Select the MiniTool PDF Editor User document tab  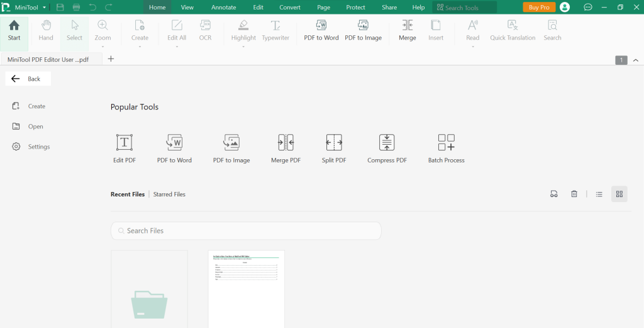coord(52,59)
